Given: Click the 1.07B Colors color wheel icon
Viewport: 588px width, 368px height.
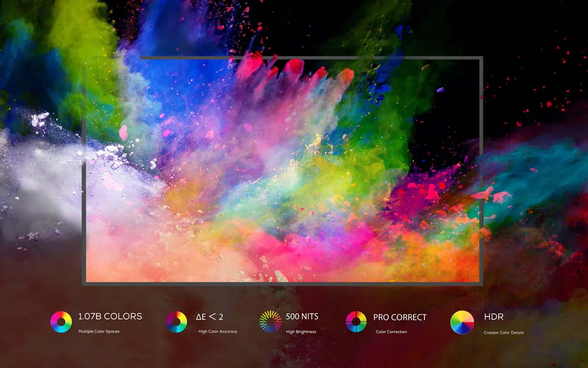Looking at the screenshot, I should pos(61,322).
